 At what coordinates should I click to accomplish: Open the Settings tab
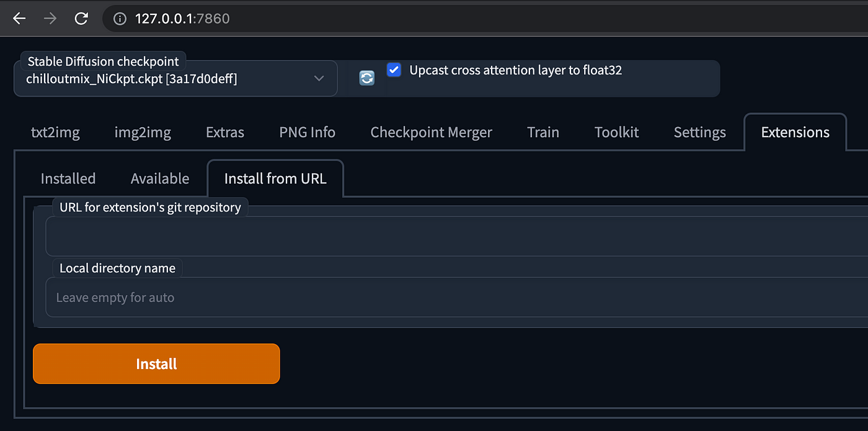click(700, 132)
